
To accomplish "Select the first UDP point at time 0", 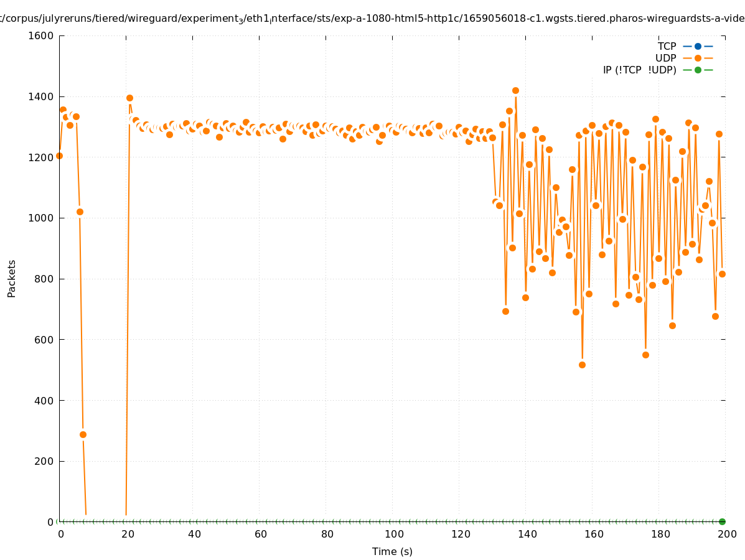I will [x=59, y=156].
